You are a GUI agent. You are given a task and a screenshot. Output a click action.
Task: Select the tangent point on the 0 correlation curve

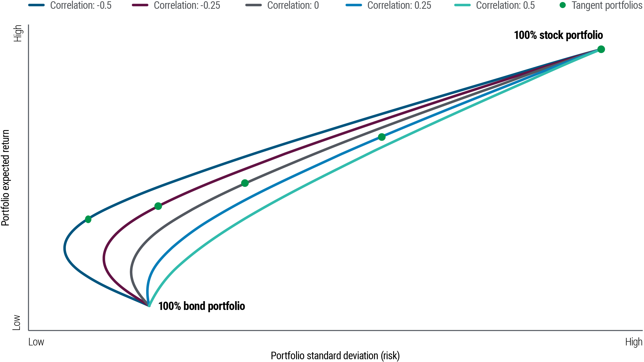(x=245, y=183)
